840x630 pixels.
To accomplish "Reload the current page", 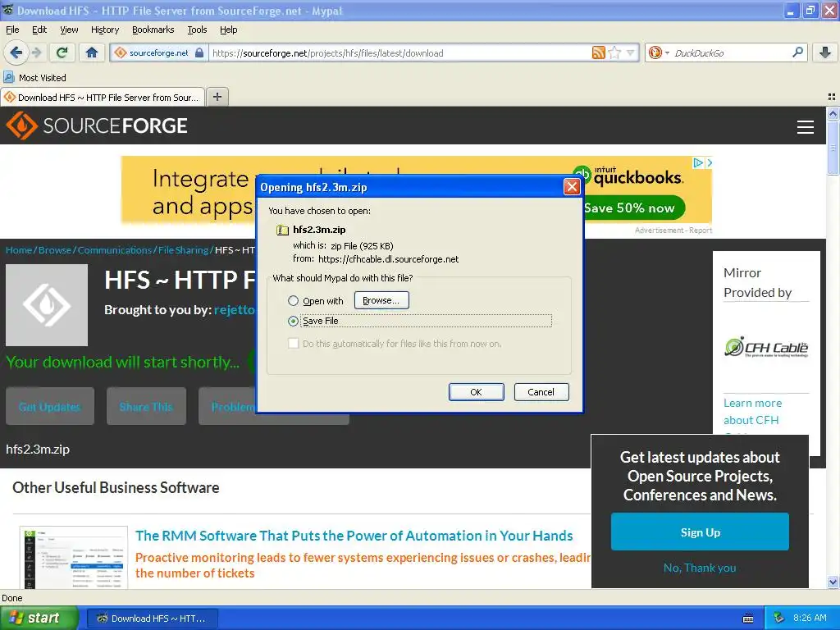I will tap(62, 52).
